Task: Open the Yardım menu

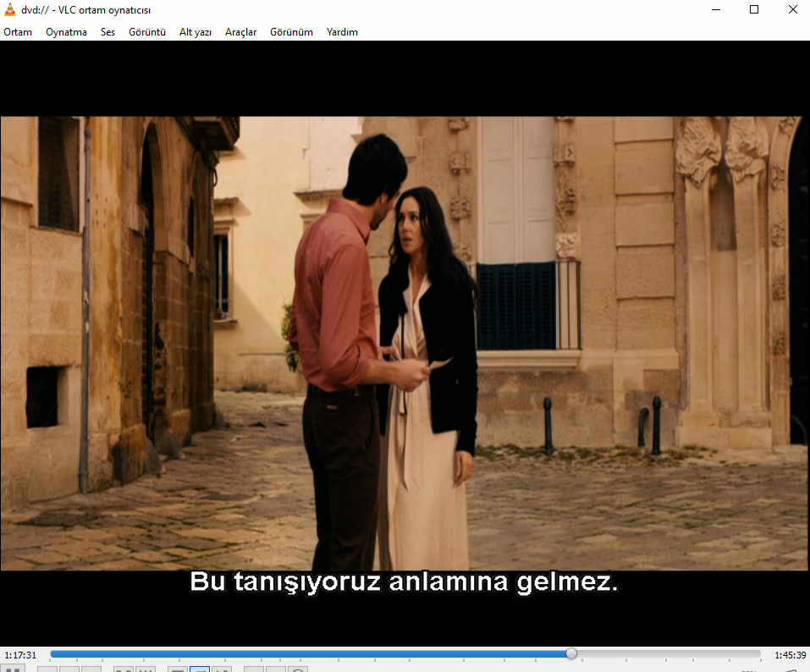Action: pyautogui.click(x=342, y=32)
